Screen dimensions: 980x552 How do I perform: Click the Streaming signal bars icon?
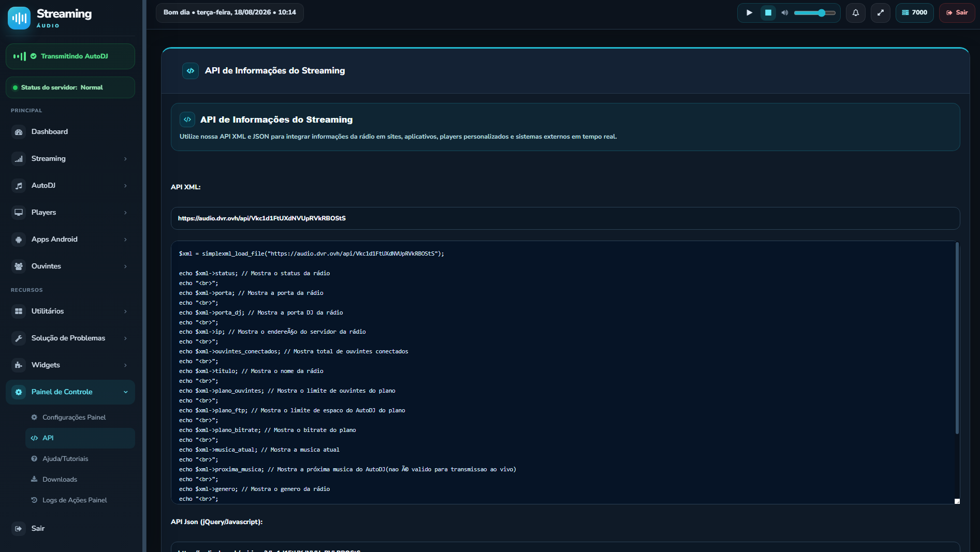19,159
